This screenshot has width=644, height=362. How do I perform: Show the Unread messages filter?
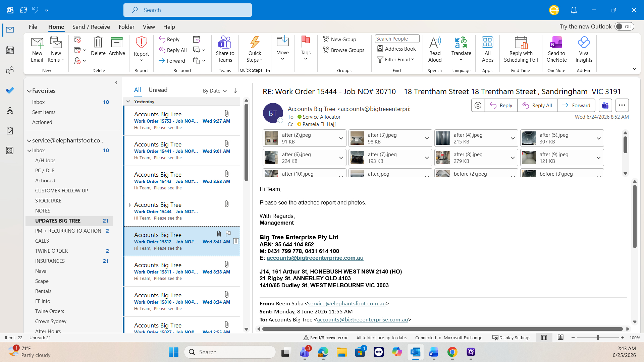[x=158, y=90]
